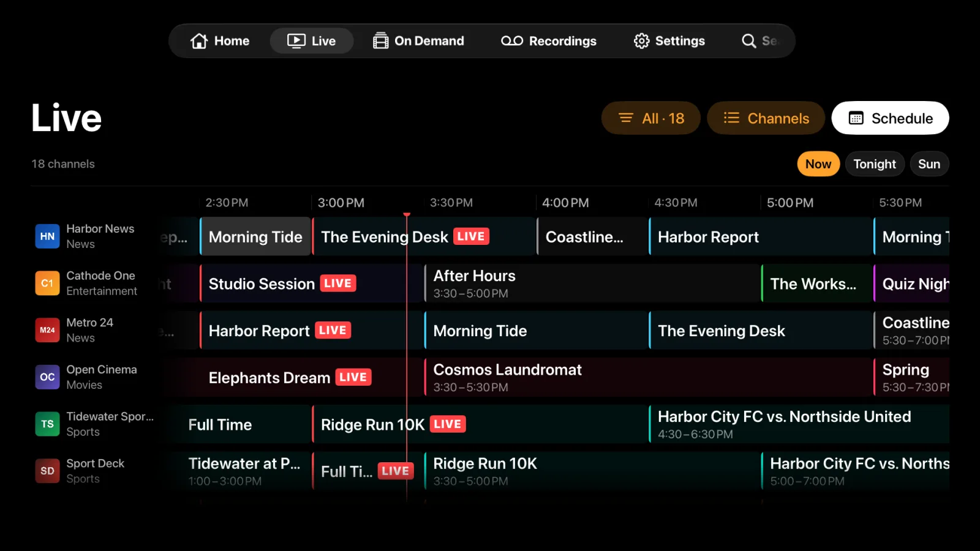Click the On Demand film icon
Viewport: 980px width, 551px height.
380,41
